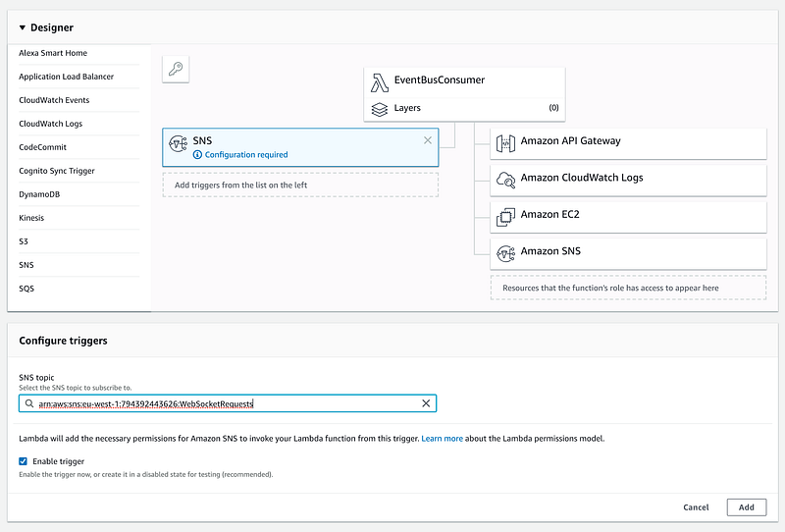Click the Amazon SNS resource label
This screenshot has height=532, width=785.
click(x=550, y=251)
